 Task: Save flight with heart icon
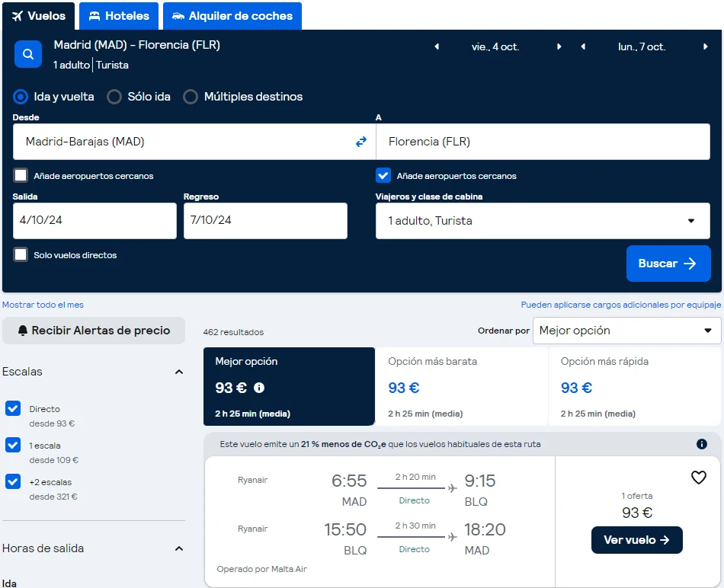(x=699, y=478)
